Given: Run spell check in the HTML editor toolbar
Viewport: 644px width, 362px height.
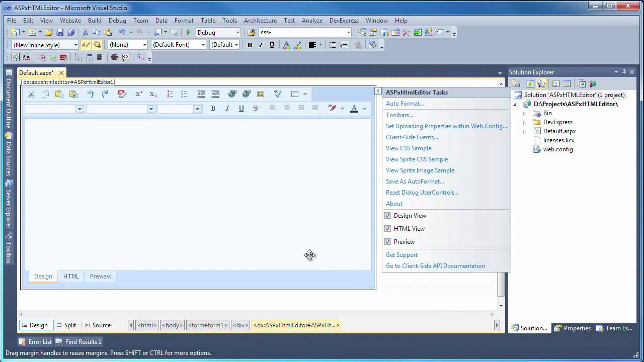Looking at the screenshot, I should point(277,94).
